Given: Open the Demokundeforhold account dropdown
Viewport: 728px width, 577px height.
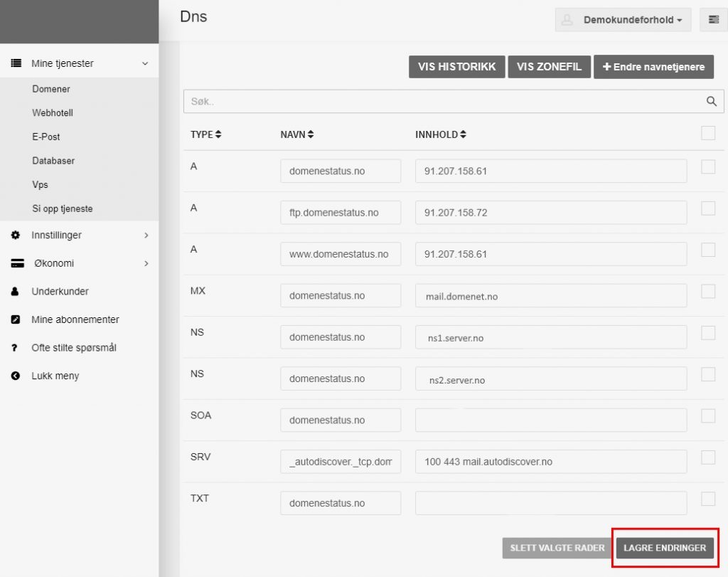Looking at the screenshot, I should (623, 19).
